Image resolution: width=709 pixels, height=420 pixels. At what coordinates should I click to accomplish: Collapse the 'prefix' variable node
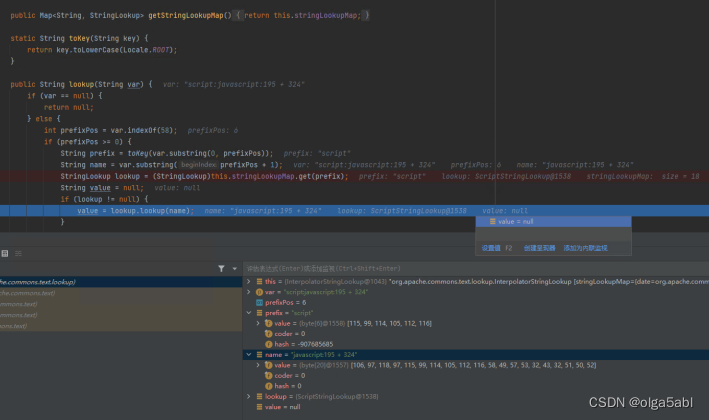click(x=249, y=313)
